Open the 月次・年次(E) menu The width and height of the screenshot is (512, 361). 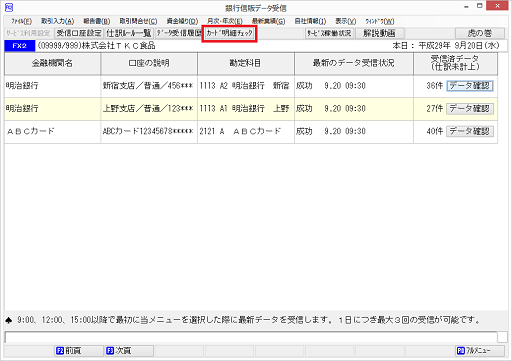[x=225, y=21]
